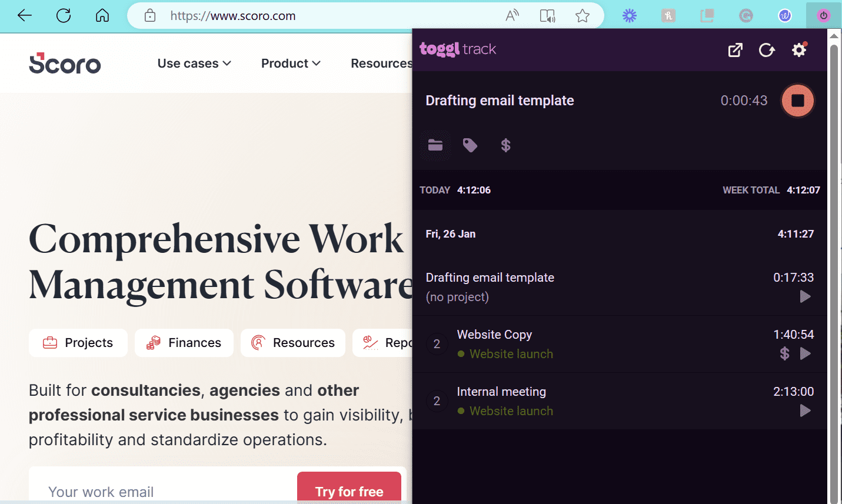Click the running timer duration 0:00:43

tap(744, 101)
